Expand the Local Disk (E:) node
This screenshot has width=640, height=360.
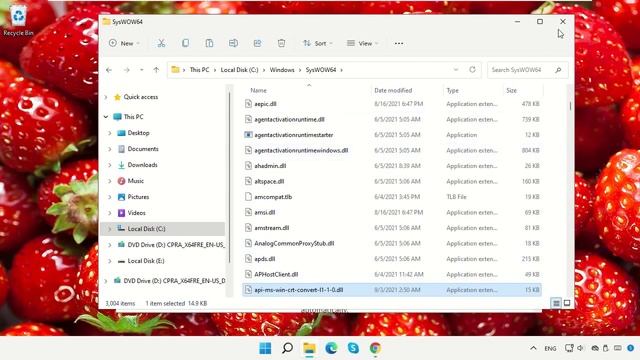pyautogui.click(x=110, y=261)
